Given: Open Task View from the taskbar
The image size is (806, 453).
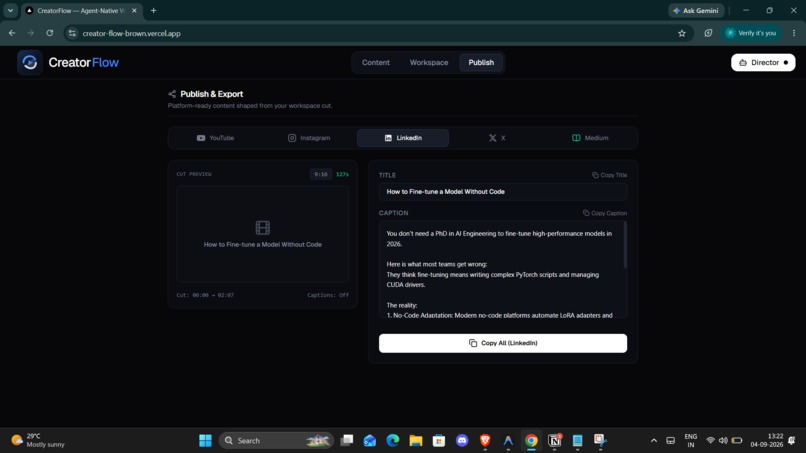Looking at the screenshot, I should click(347, 441).
